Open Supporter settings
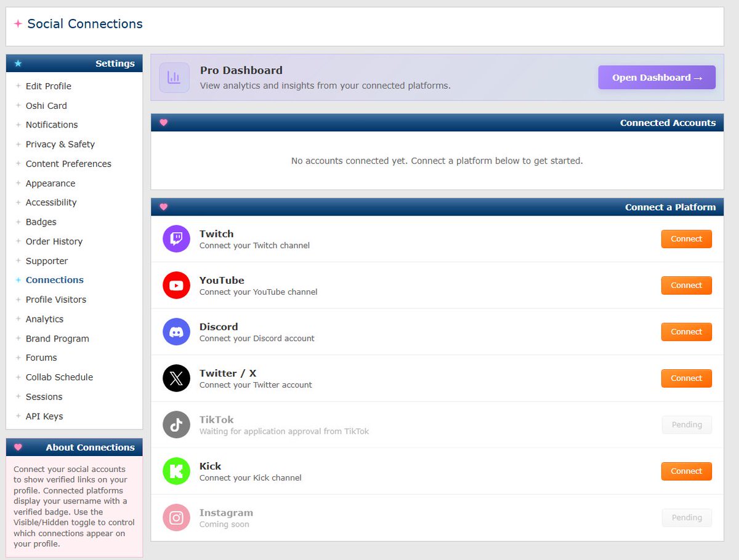Image resolution: width=739 pixels, height=560 pixels. click(47, 261)
